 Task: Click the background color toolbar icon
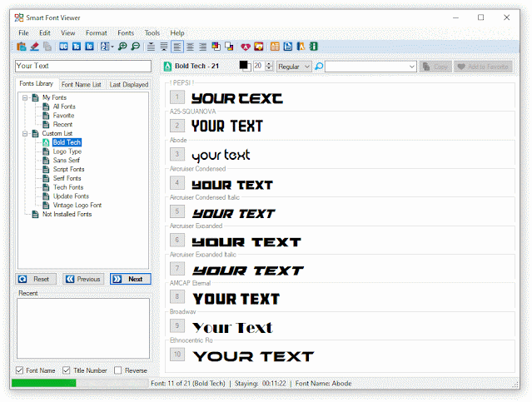pos(229,47)
